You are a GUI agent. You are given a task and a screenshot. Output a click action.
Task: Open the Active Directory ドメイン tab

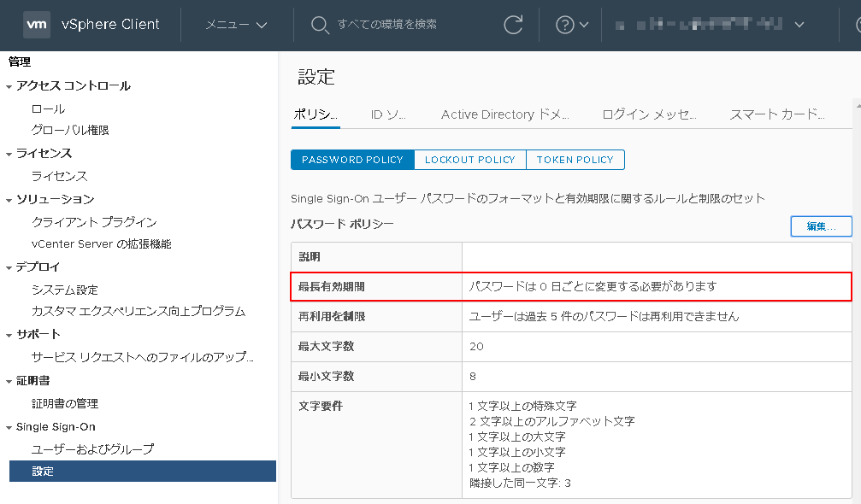[x=504, y=114]
